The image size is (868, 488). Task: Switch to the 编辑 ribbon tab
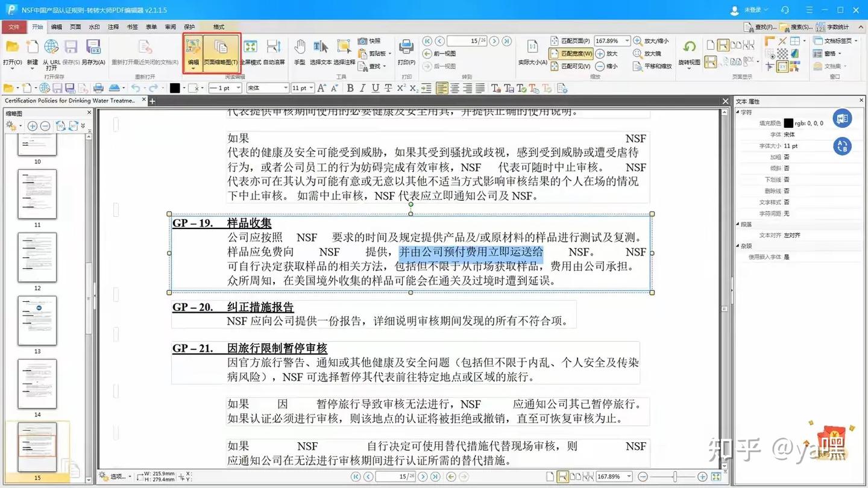coord(56,27)
